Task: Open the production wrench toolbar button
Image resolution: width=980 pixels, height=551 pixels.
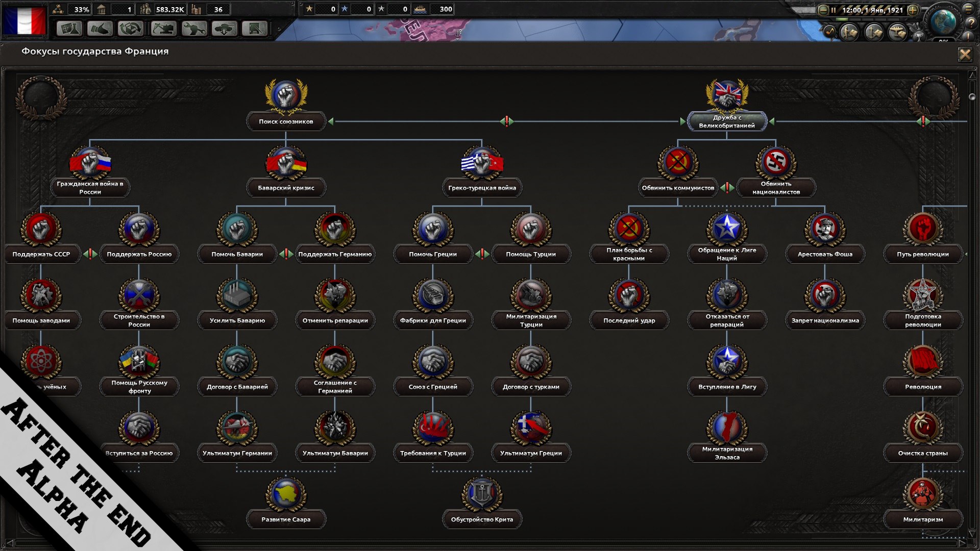Action: tap(194, 29)
